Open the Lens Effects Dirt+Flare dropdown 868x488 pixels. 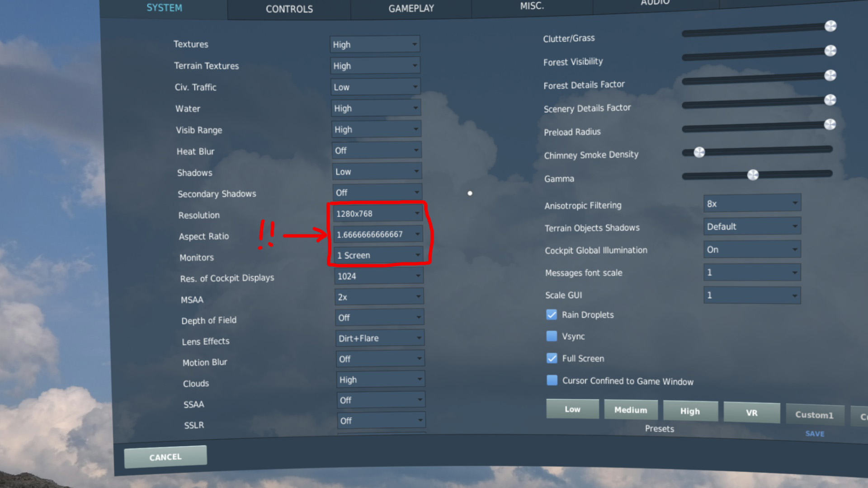[379, 338]
